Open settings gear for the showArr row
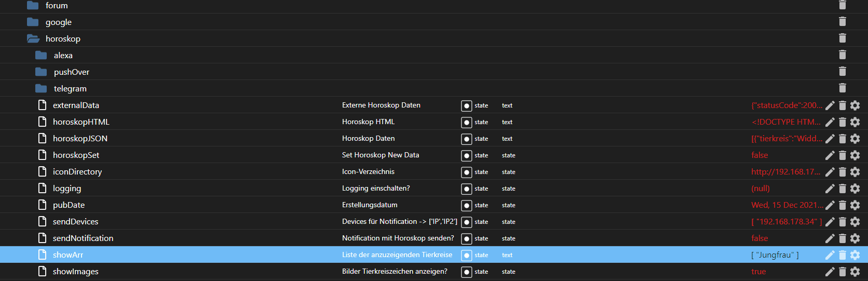Screen dimensions: 868x281 855,255
